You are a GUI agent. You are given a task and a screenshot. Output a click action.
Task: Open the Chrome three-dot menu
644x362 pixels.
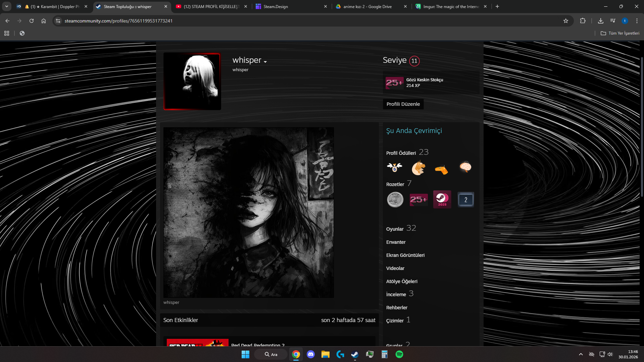(637, 21)
